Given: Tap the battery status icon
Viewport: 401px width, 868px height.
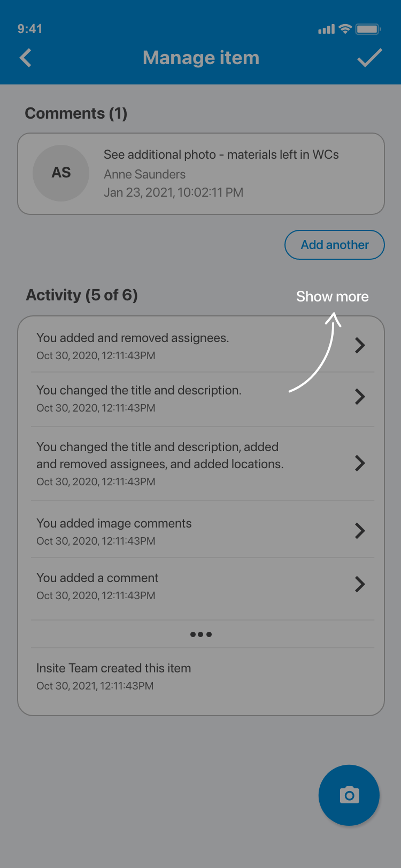Looking at the screenshot, I should 368,29.
